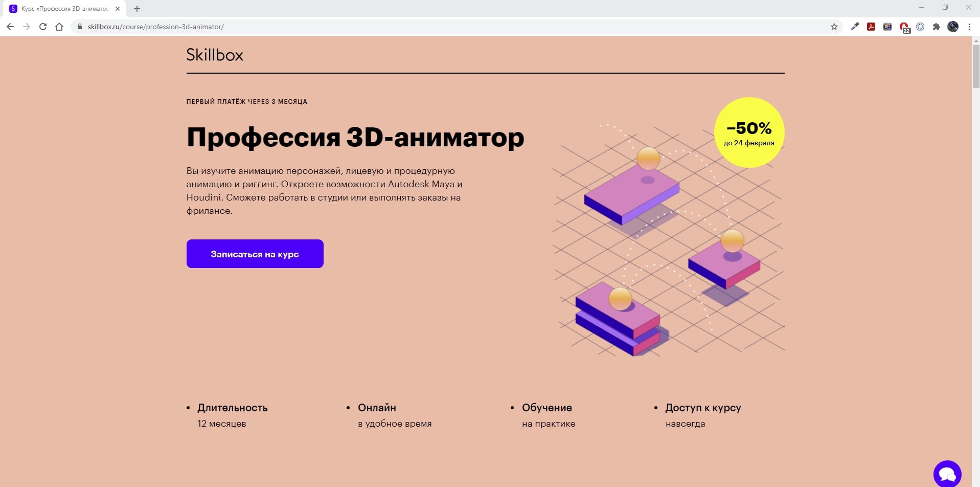Screen dimensions: 980x487
Task: Minimize the Chrome window
Action: 922,8
